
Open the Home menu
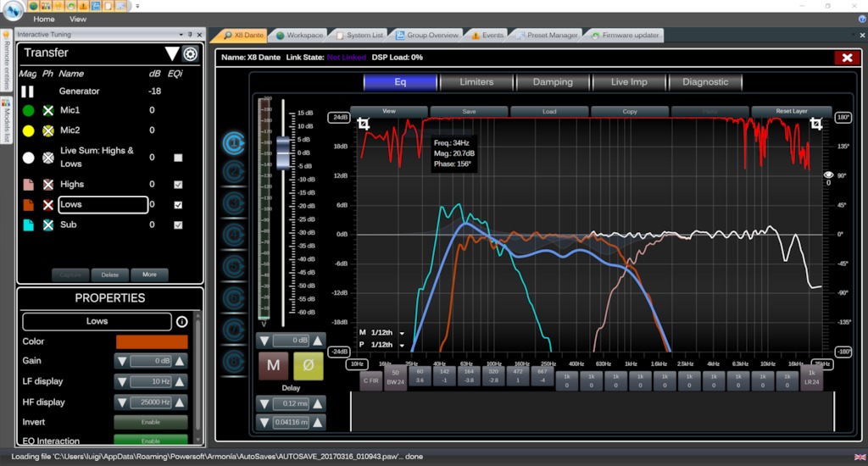44,19
